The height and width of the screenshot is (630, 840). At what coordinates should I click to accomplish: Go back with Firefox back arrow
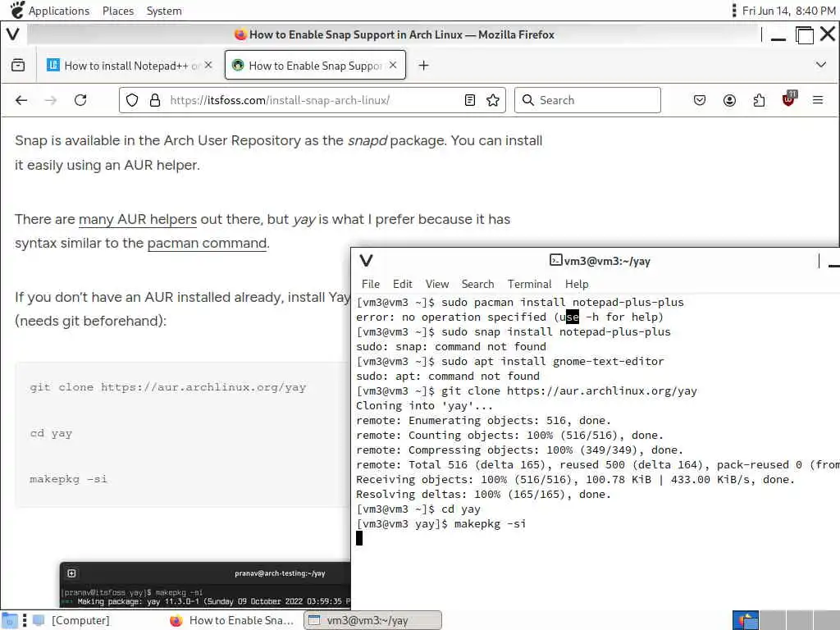(x=21, y=100)
